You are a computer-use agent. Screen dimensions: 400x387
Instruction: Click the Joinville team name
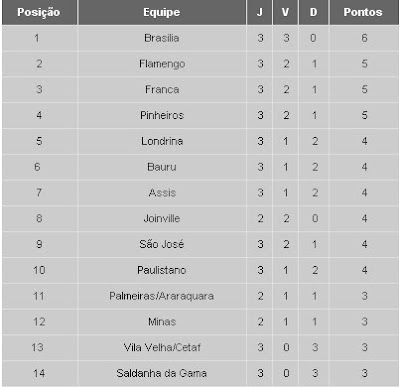pos(162,218)
